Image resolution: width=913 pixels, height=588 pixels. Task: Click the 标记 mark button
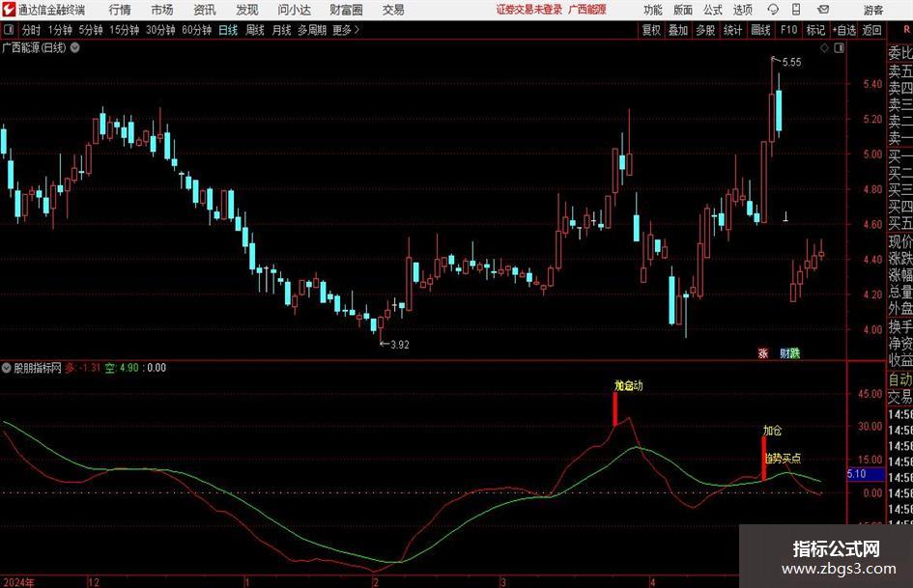coord(815,30)
